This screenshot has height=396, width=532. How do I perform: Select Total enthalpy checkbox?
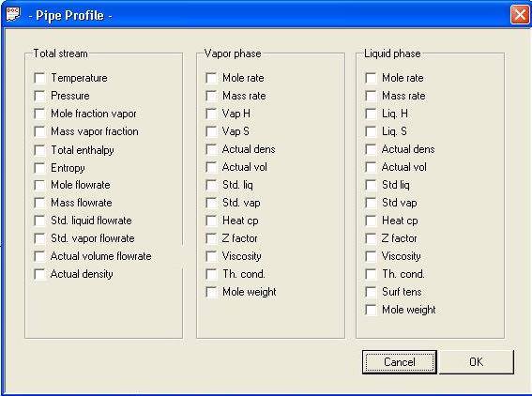tap(39, 150)
